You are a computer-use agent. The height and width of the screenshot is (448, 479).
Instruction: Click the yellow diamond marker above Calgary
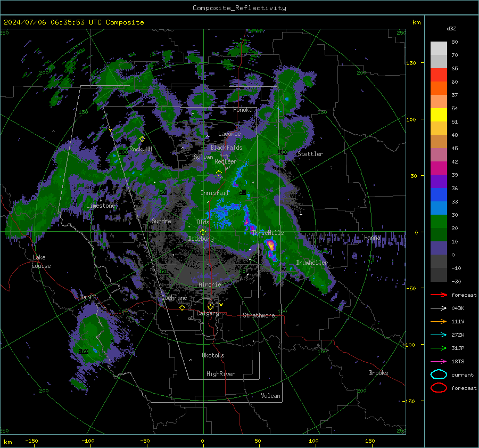click(x=210, y=307)
